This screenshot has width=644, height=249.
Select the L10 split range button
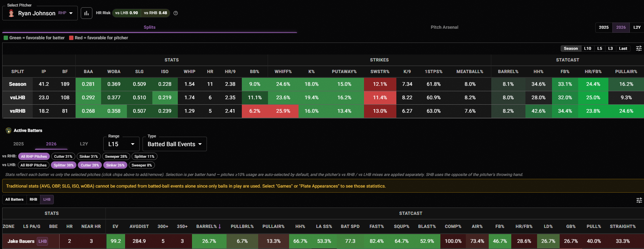point(588,48)
